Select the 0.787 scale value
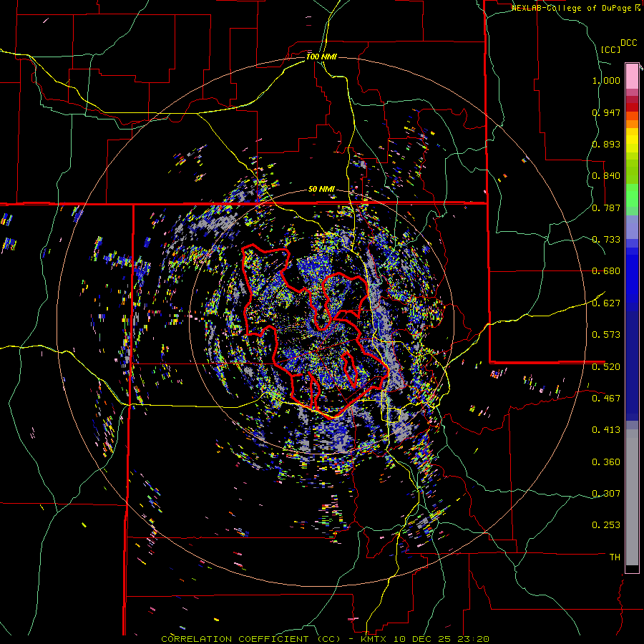644x644 pixels. [x=606, y=208]
